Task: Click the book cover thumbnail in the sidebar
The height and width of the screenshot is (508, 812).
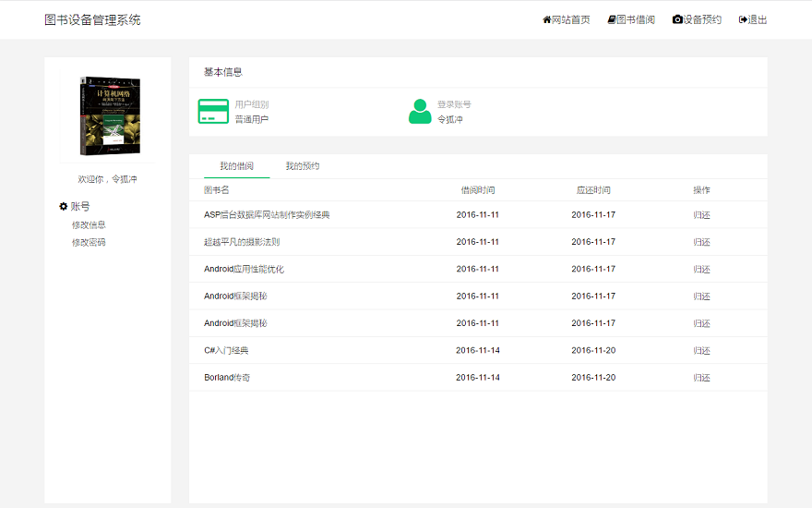Action: click(x=110, y=116)
